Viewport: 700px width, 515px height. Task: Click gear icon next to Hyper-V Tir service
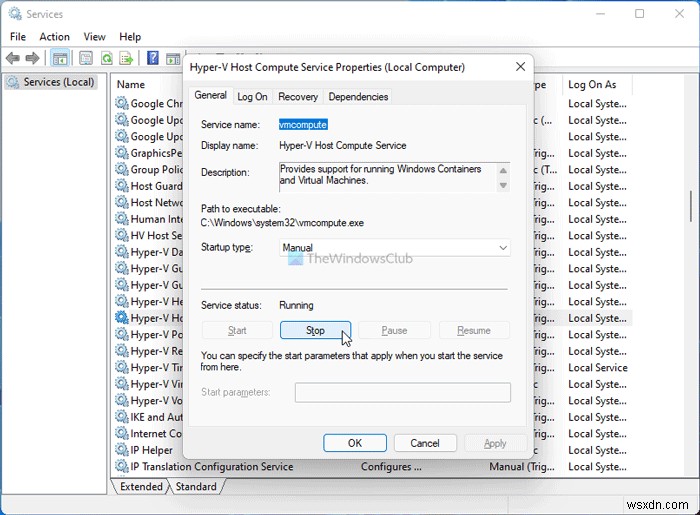click(x=122, y=367)
